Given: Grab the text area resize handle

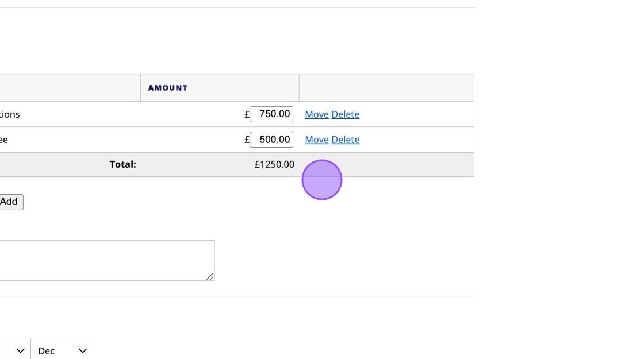Looking at the screenshot, I should pos(210,276).
